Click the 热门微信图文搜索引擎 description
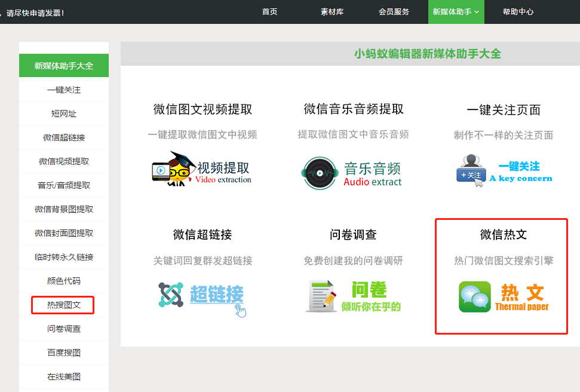 [x=504, y=261]
